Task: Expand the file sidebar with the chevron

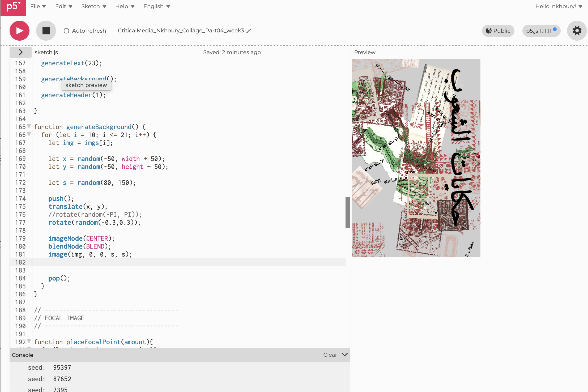Action: click(20, 52)
